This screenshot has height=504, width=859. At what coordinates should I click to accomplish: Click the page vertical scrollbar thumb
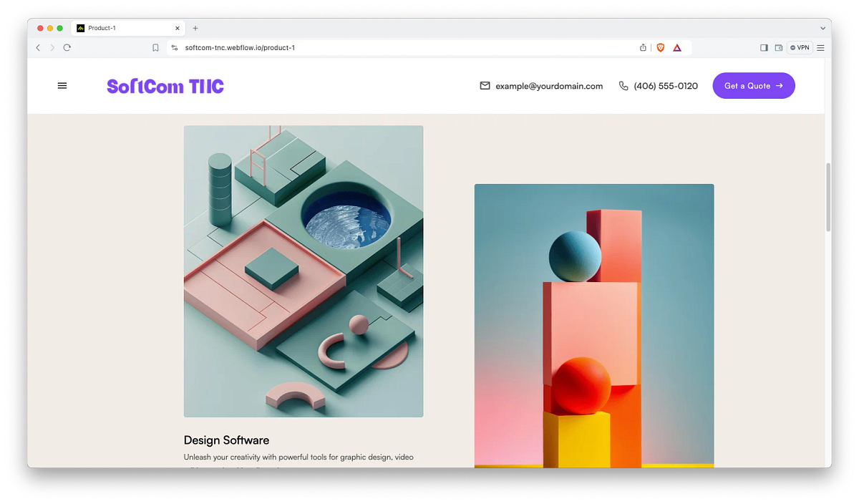tap(828, 197)
